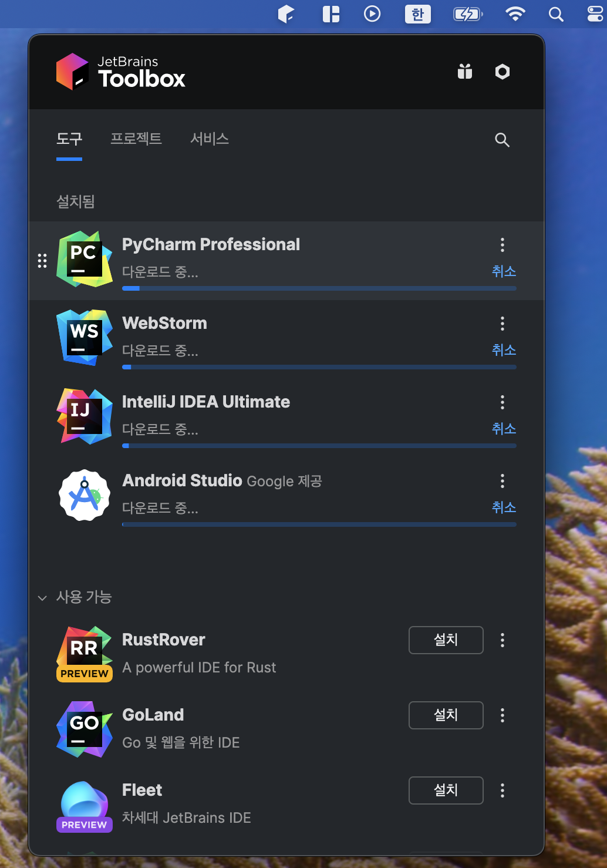Screen dimensions: 607x868
Task: Open Fleet three-dot options menu
Action: 503,790
